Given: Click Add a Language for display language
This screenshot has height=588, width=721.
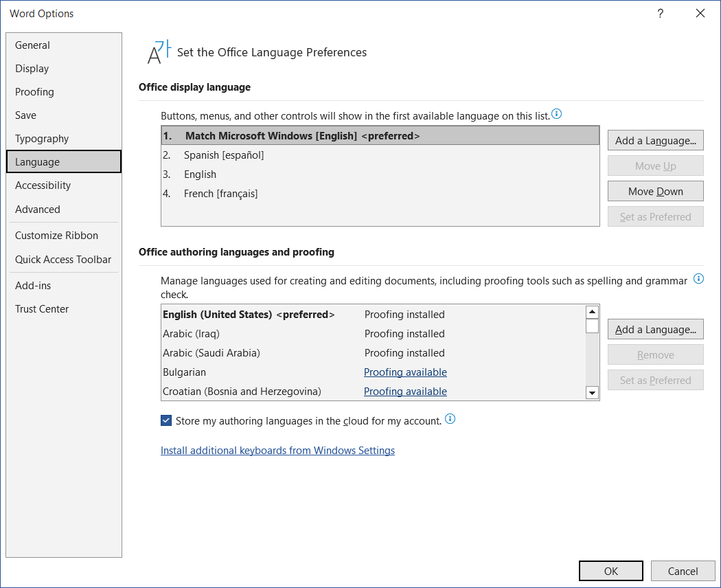Looking at the screenshot, I should pos(655,140).
